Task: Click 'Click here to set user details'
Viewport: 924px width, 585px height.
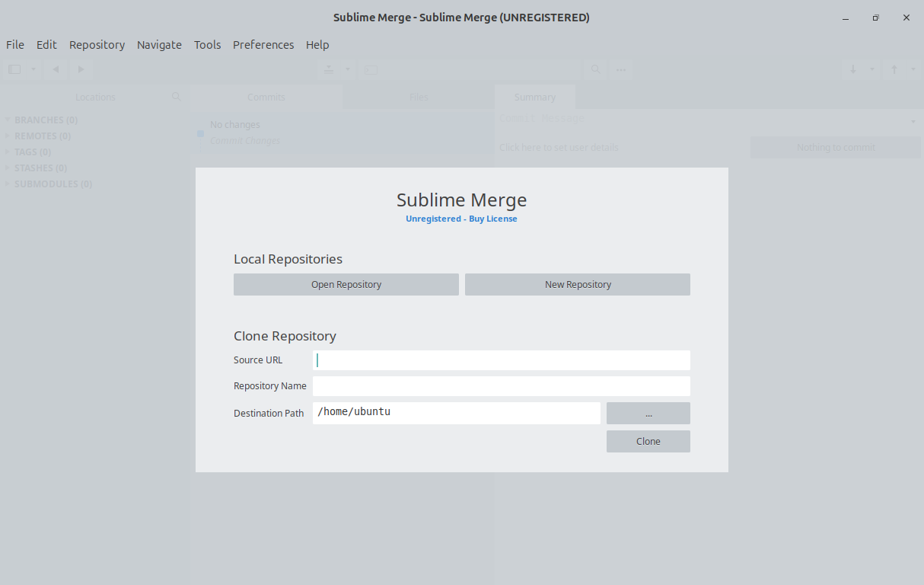Action: click(x=559, y=147)
